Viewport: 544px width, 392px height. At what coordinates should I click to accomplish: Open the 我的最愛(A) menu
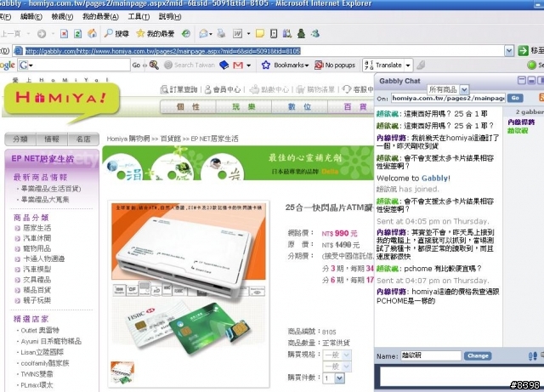100,16
